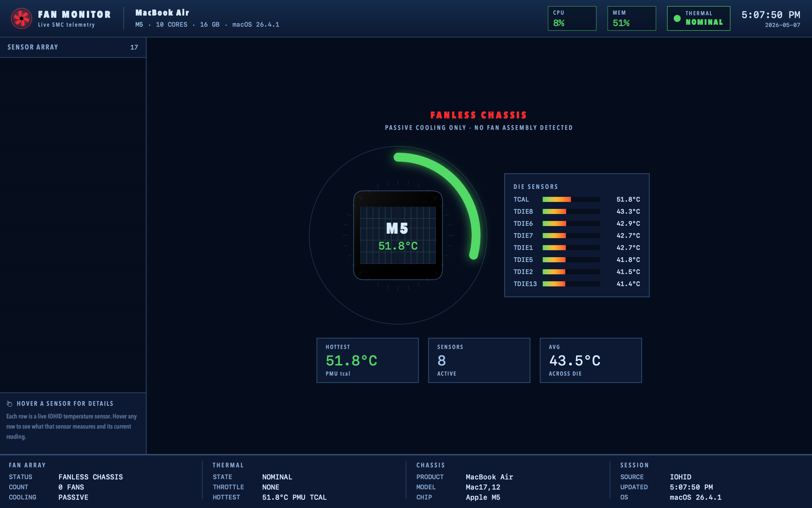Click the THERMAL NOMINAL status badge
Viewport: 812px width, 508px height.
pyautogui.click(x=698, y=18)
